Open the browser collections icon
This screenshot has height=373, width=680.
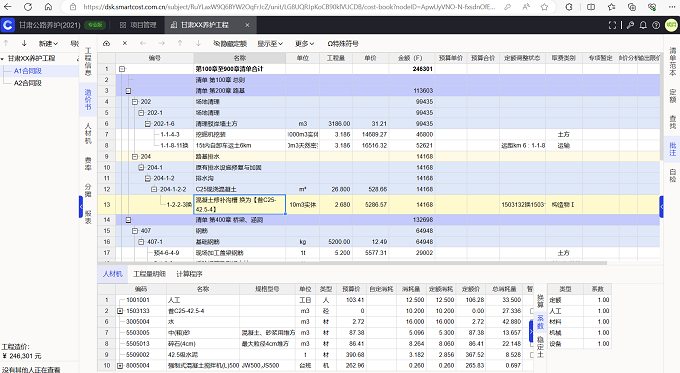tap(632, 7)
